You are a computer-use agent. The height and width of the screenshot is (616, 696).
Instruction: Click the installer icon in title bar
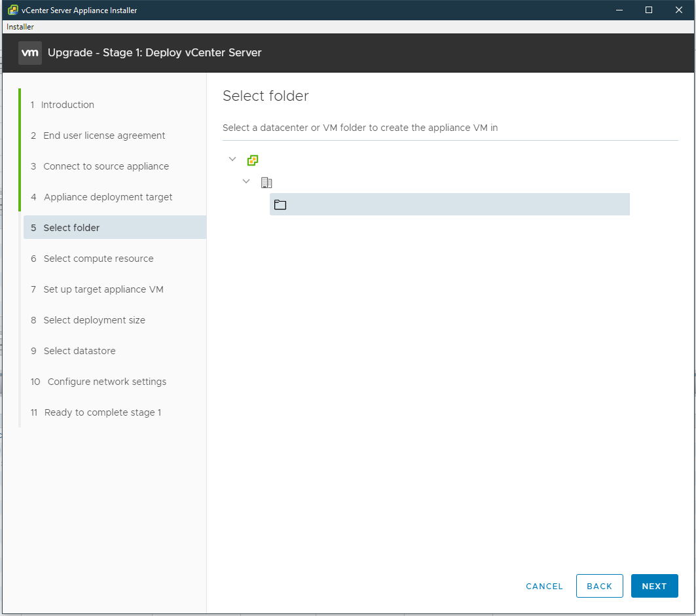pyautogui.click(x=8, y=10)
